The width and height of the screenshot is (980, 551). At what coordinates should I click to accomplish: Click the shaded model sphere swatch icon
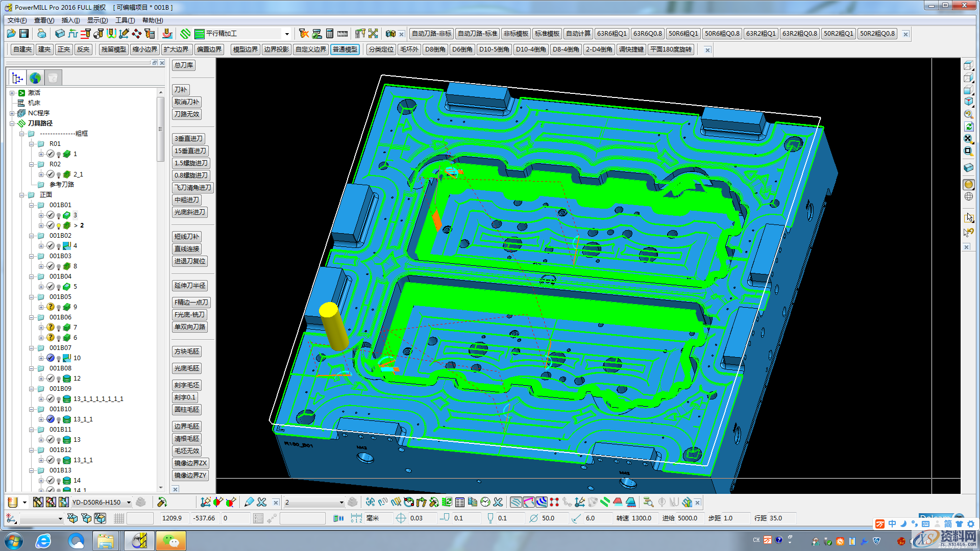pyautogui.click(x=968, y=185)
